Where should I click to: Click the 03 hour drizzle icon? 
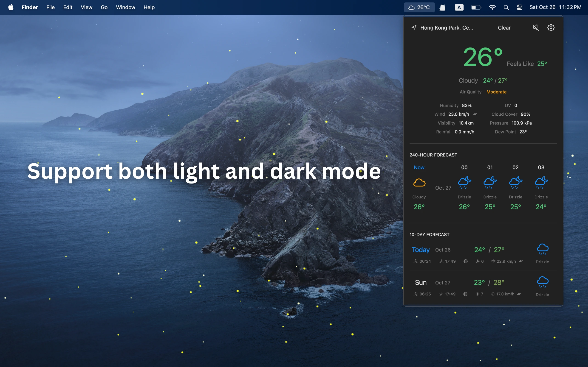tap(541, 183)
